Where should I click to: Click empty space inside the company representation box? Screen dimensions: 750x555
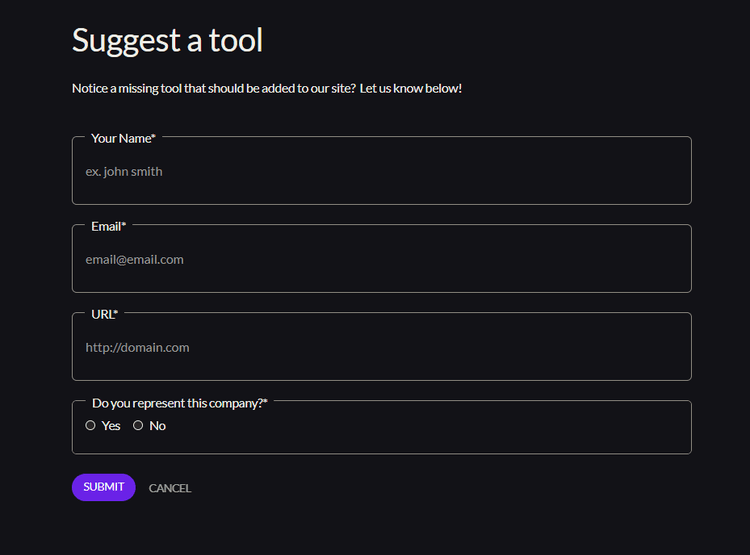click(x=450, y=432)
